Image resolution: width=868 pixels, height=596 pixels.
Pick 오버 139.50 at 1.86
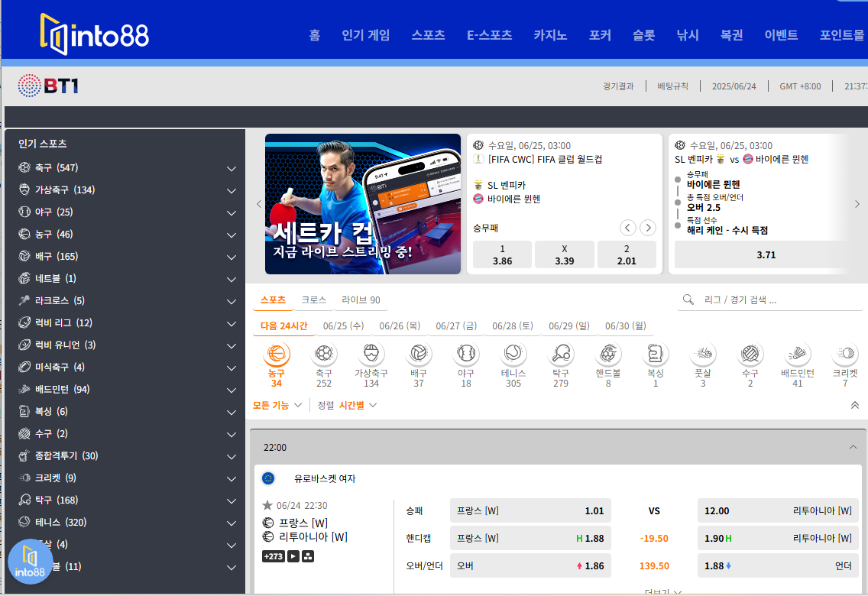pyautogui.click(x=530, y=565)
